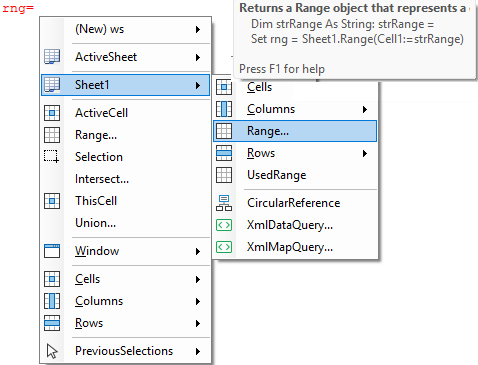The image size is (478, 365).
Task: Select the Sheet1 menu entry
Action: point(125,85)
